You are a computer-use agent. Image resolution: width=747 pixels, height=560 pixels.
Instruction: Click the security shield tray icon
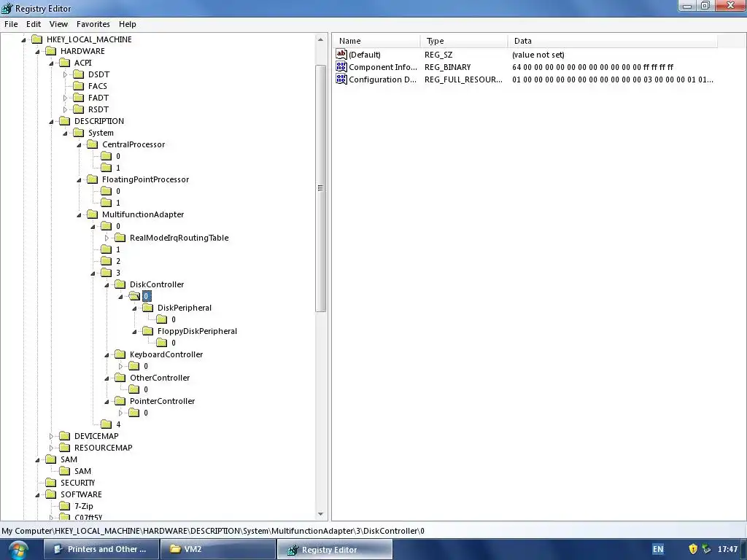(x=693, y=549)
